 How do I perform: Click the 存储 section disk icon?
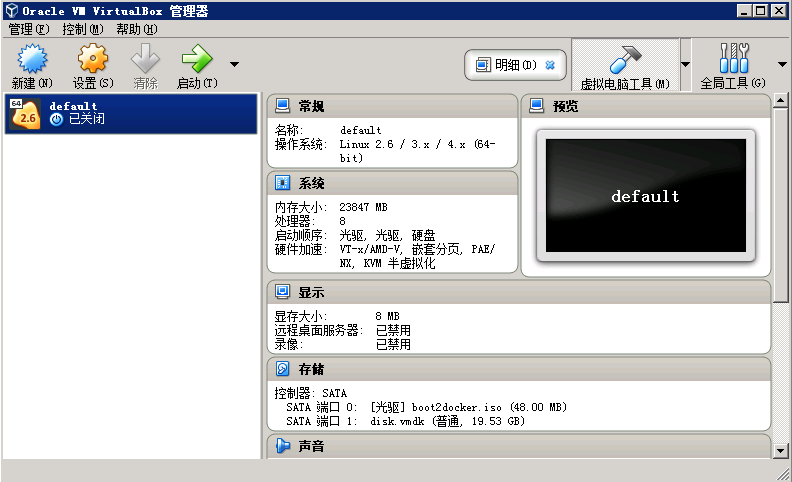coord(282,369)
